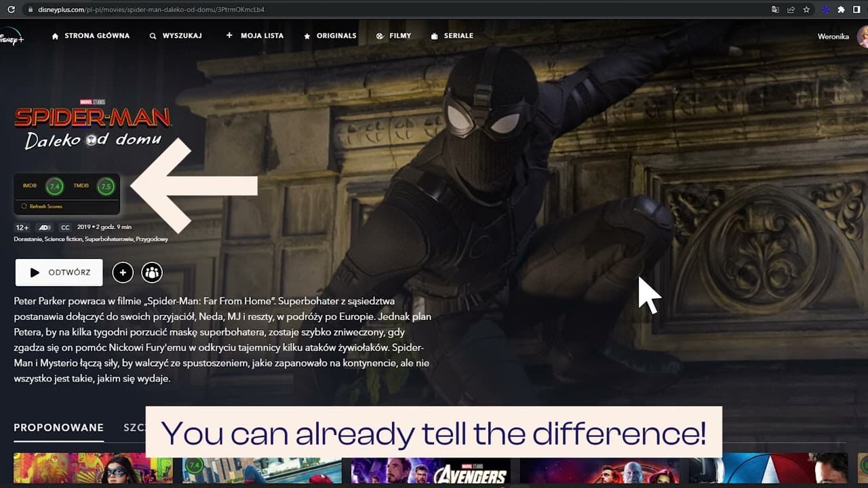Click the share page icon in address bar
The image size is (868, 488).
(x=791, y=9)
